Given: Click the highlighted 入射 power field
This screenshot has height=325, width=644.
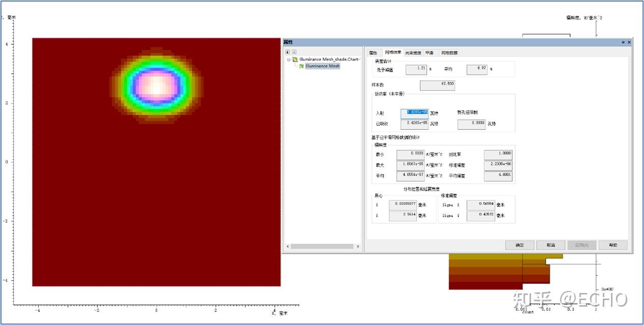Looking at the screenshot, I should (414, 113).
